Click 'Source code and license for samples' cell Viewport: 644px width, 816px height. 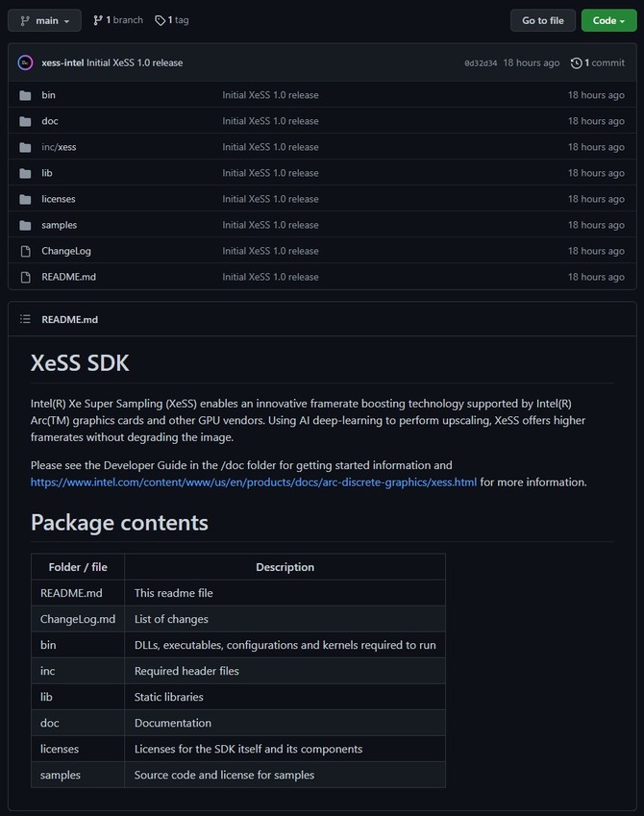pos(285,775)
